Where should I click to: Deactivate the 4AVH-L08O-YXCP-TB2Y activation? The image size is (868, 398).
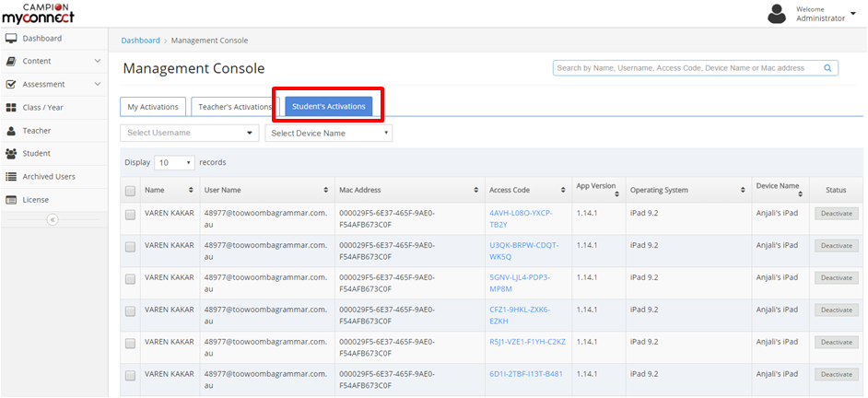click(x=837, y=214)
